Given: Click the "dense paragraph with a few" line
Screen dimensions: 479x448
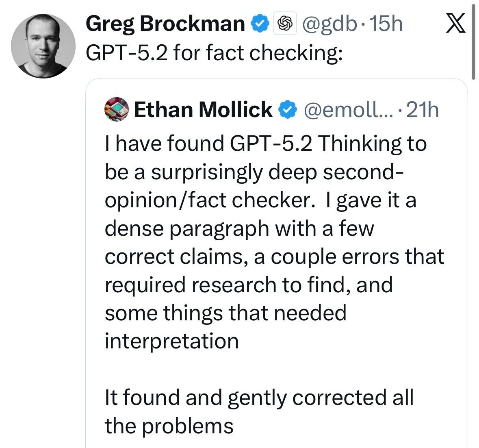Looking at the screenshot, I should pos(239,228).
